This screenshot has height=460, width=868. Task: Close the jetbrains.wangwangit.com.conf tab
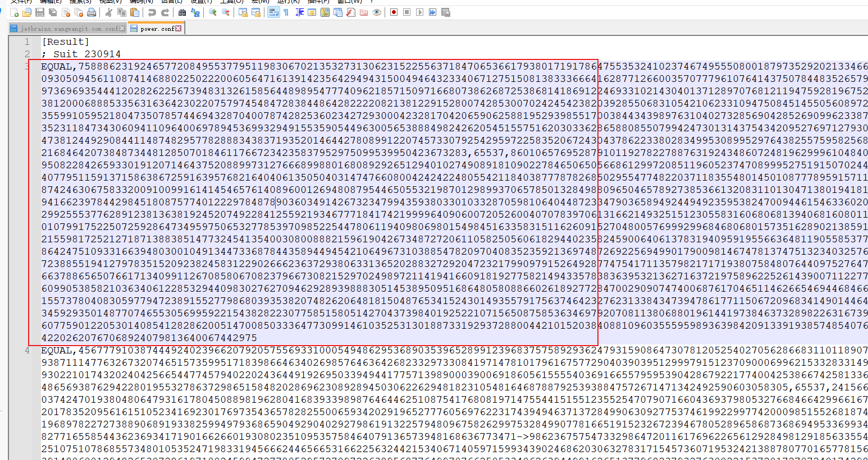(x=123, y=29)
